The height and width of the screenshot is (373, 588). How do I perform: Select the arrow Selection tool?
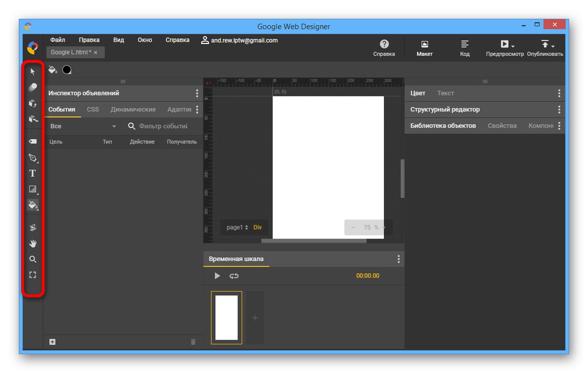(x=32, y=72)
